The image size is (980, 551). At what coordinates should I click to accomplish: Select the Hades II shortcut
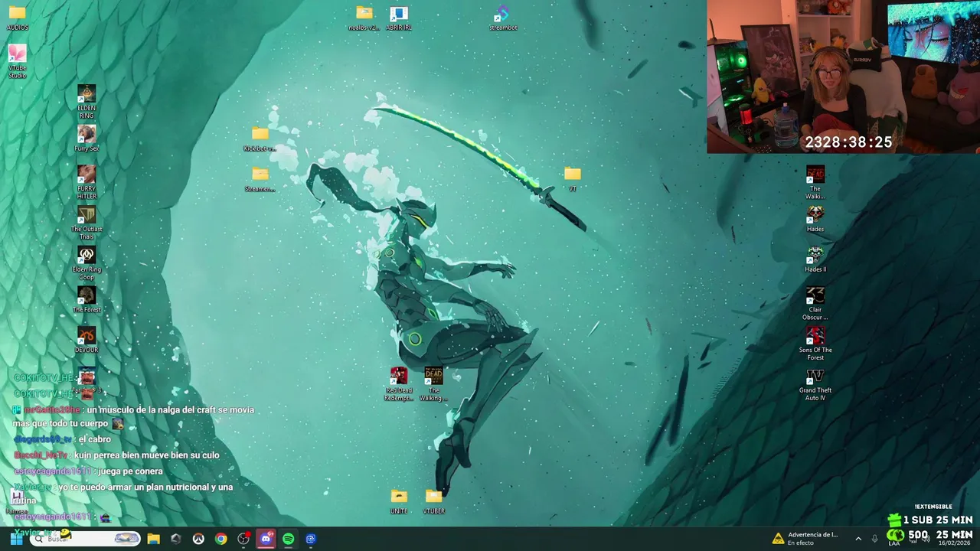click(815, 259)
